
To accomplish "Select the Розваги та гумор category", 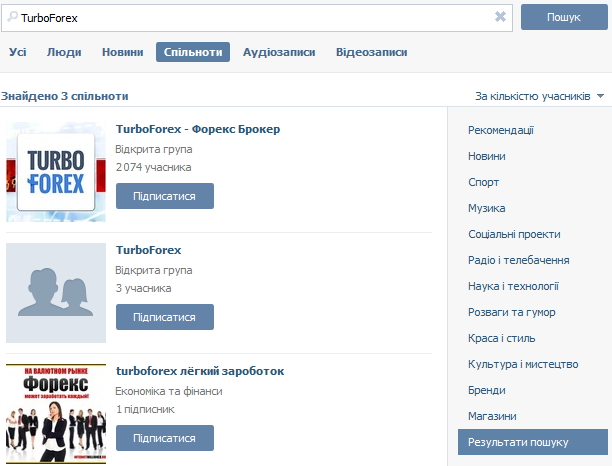I will point(512,312).
